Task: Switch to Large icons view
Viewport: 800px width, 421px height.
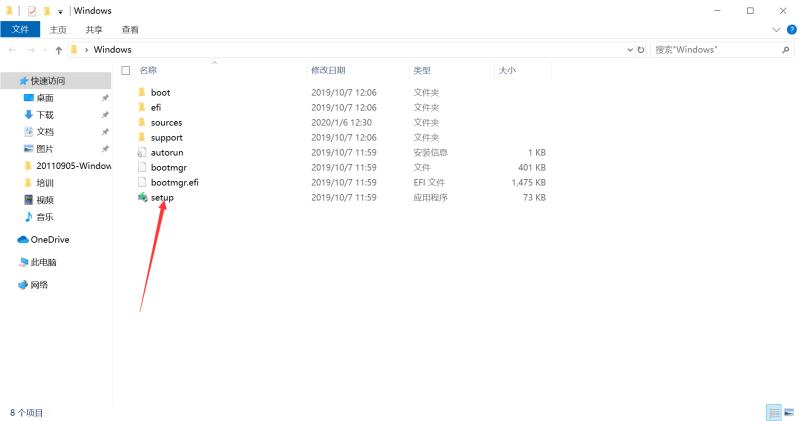Action: point(789,412)
